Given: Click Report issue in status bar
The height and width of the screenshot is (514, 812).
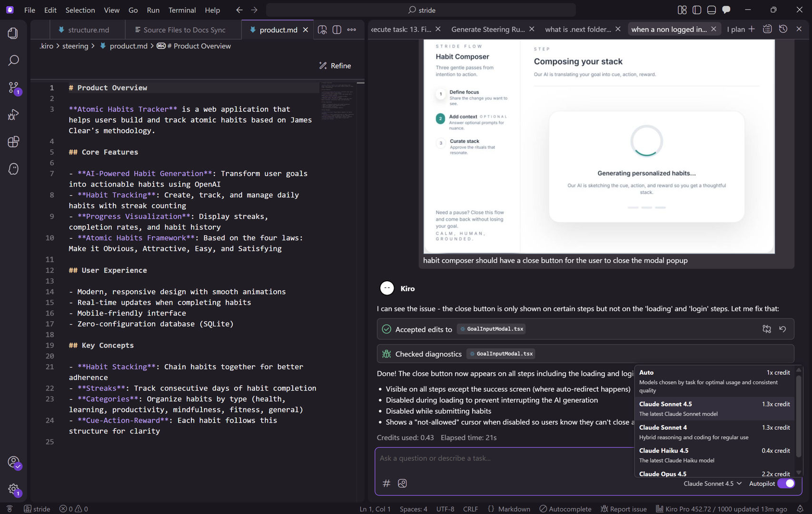Looking at the screenshot, I should 623,509.
